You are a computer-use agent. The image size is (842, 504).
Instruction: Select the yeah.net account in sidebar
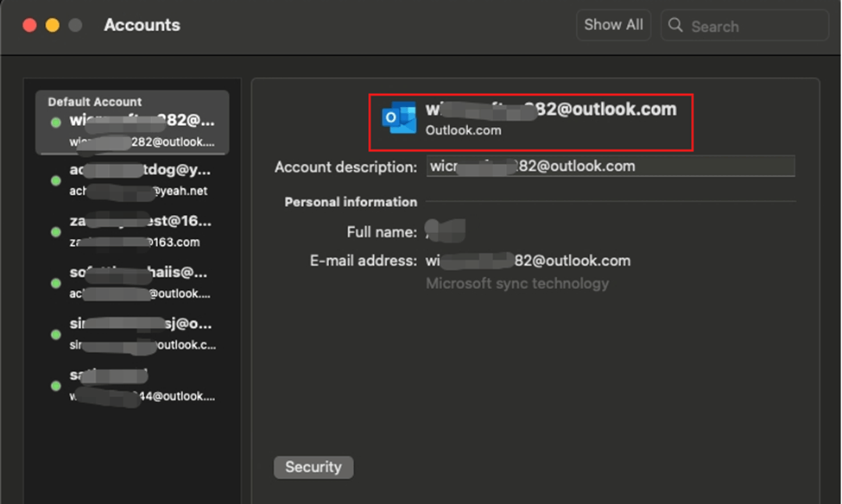[132, 180]
